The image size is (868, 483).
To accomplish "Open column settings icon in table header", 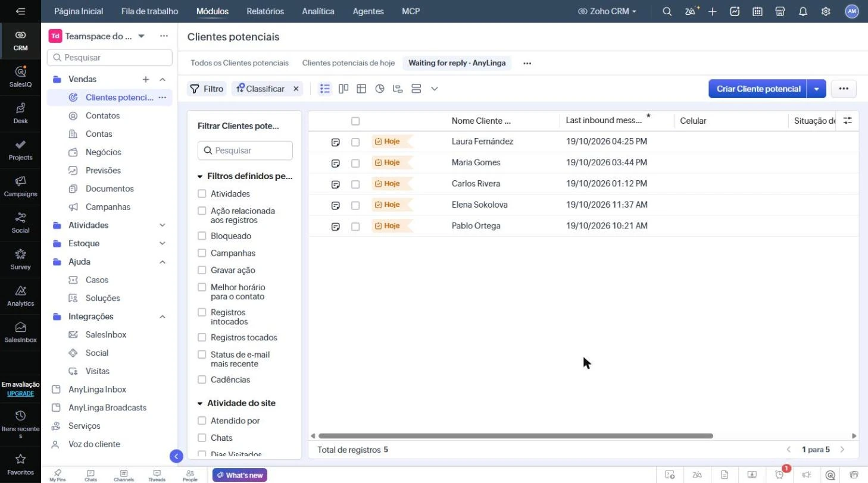I will 847,120.
